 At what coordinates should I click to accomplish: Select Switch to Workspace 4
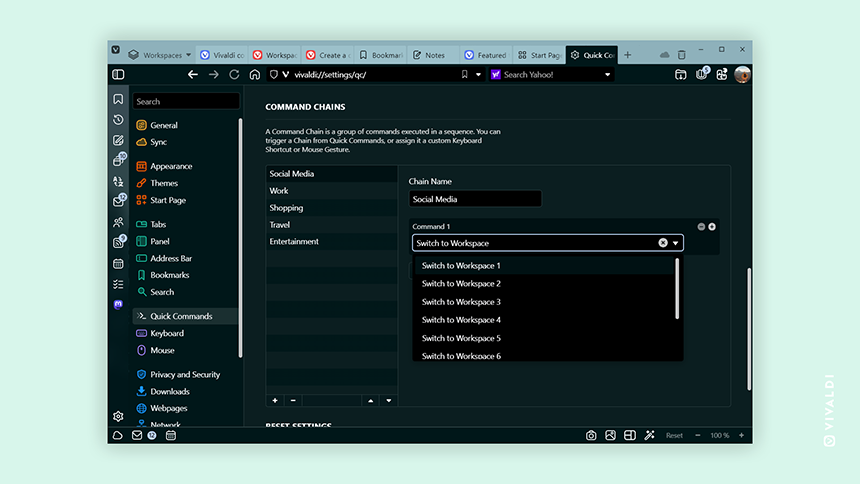click(544, 320)
